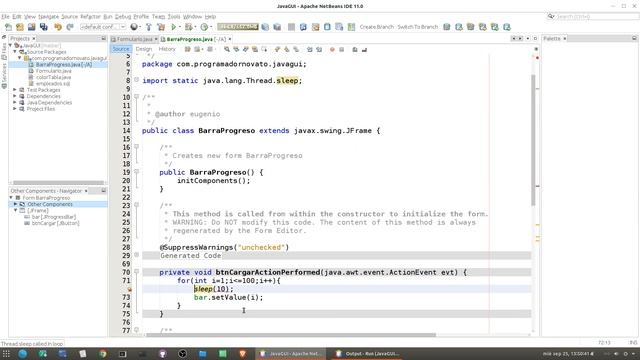Expand the Project Files node
The height and width of the screenshot is (360, 640).
pyautogui.click(x=15, y=109)
